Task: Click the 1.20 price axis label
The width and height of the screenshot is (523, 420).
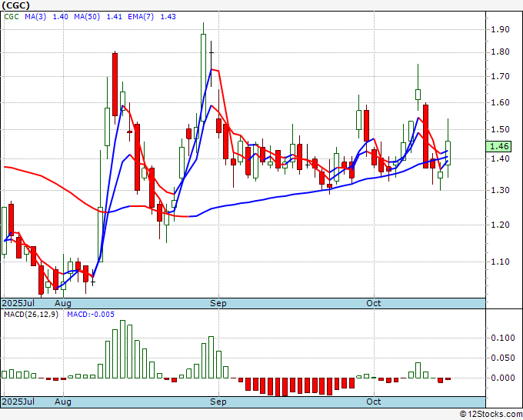Action: click(x=501, y=225)
